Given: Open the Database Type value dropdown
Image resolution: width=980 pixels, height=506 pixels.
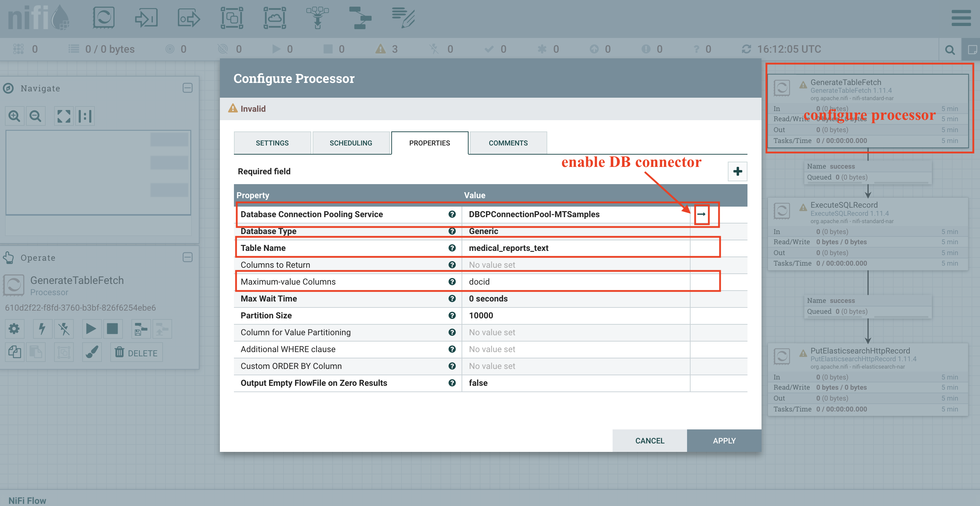Looking at the screenshot, I should [x=576, y=231].
